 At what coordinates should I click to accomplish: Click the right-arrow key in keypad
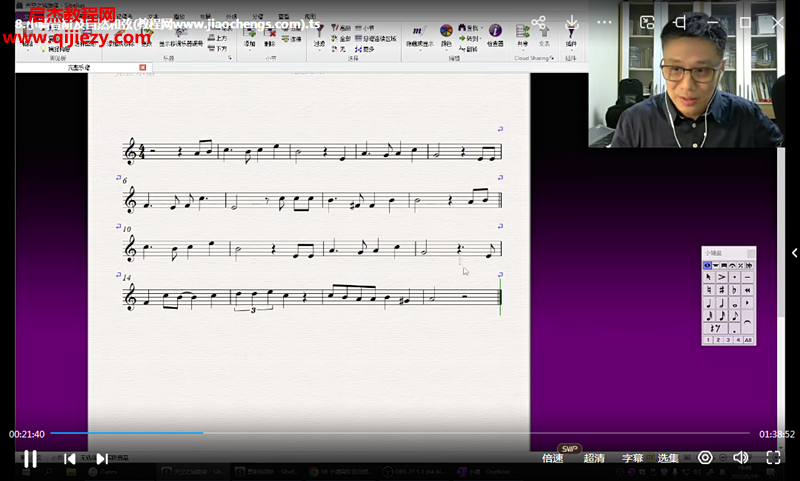(x=747, y=303)
